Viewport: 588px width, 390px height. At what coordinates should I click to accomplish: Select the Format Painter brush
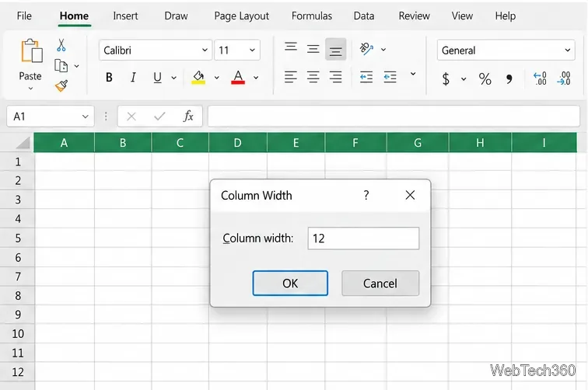pyautogui.click(x=61, y=85)
